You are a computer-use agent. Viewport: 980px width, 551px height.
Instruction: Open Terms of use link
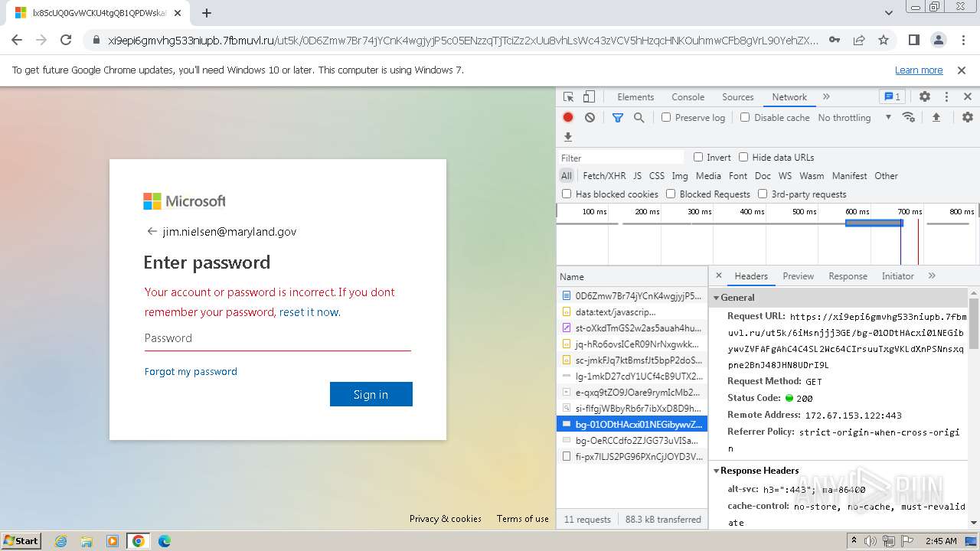(523, 518)
